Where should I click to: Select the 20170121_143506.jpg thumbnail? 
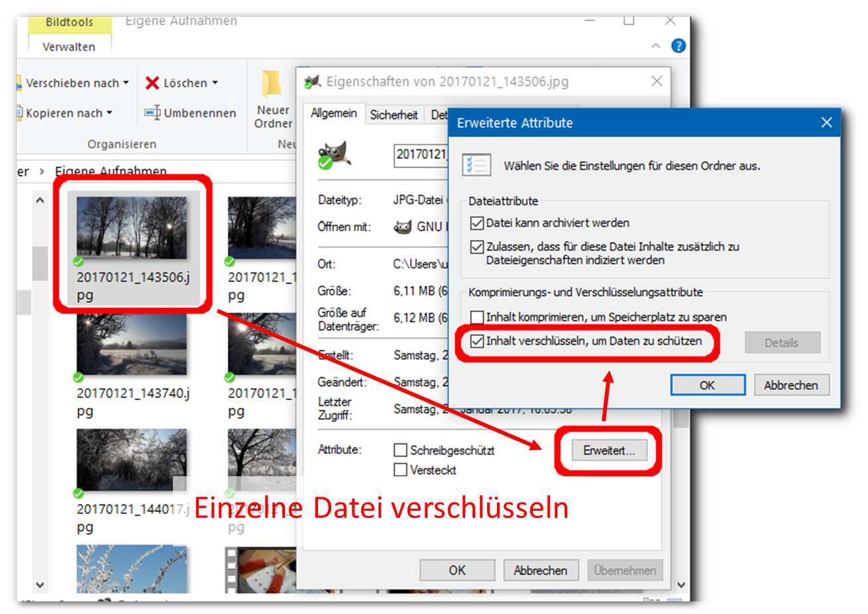(x=132, y=229)
